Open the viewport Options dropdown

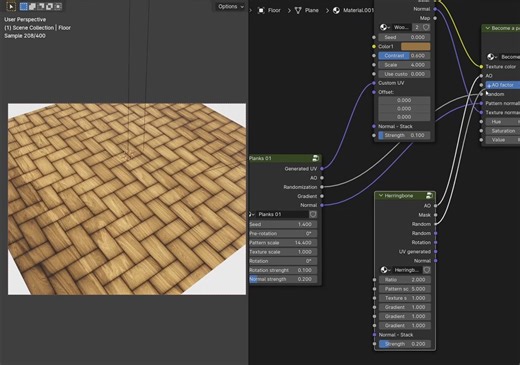tap(231, 6)
